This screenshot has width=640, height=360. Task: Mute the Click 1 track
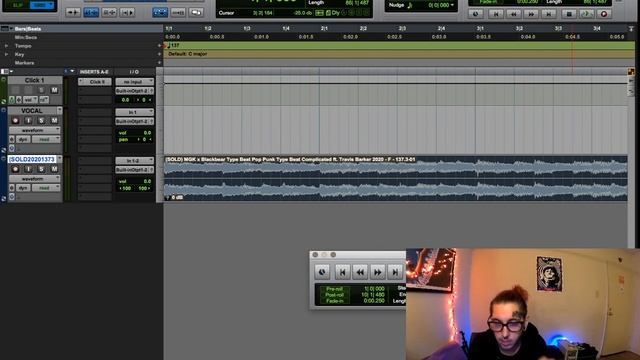tap(54, 90)
